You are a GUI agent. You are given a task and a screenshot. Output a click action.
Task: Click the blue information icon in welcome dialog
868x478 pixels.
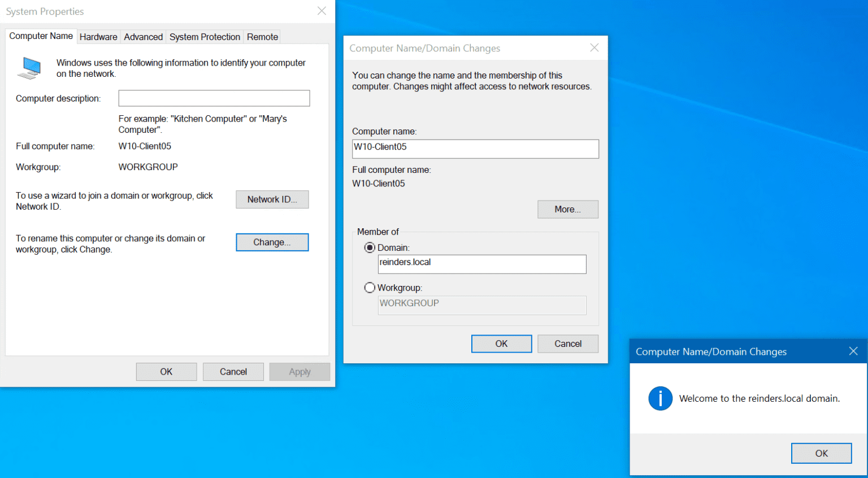[x=660, y=398]
